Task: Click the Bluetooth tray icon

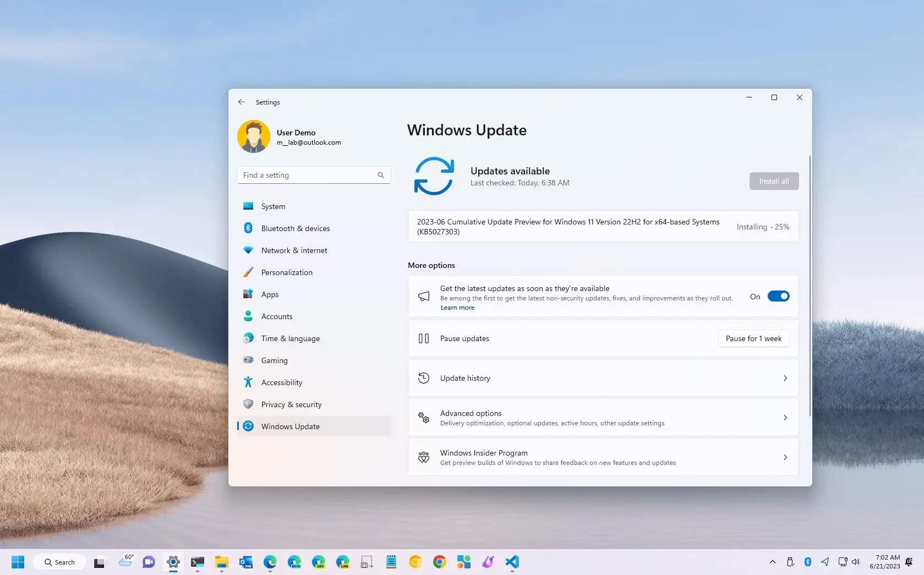Action: click(808, 562)
